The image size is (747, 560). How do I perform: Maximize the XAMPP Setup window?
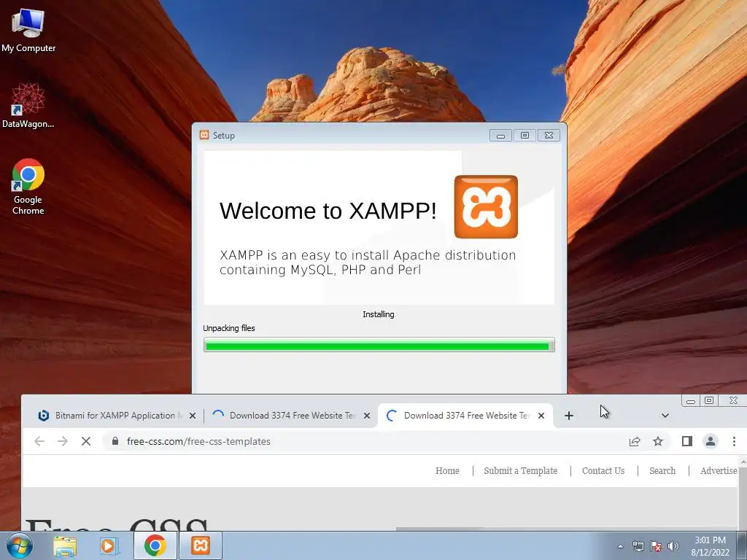[x=525, y=136]
